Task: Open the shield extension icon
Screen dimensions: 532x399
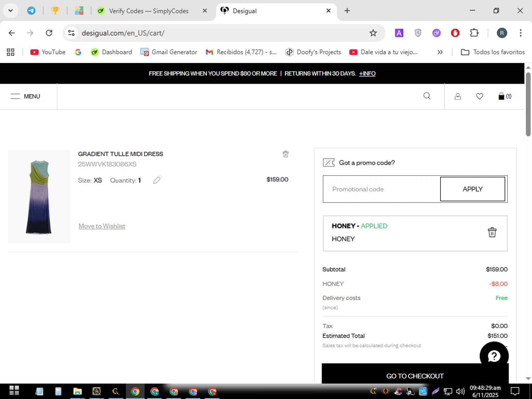Action: point(418,33)
